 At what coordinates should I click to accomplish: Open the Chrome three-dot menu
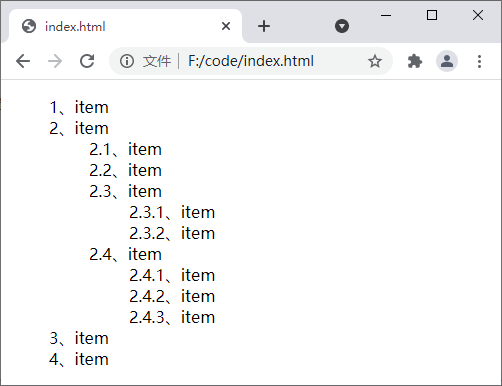pos(479,61)
